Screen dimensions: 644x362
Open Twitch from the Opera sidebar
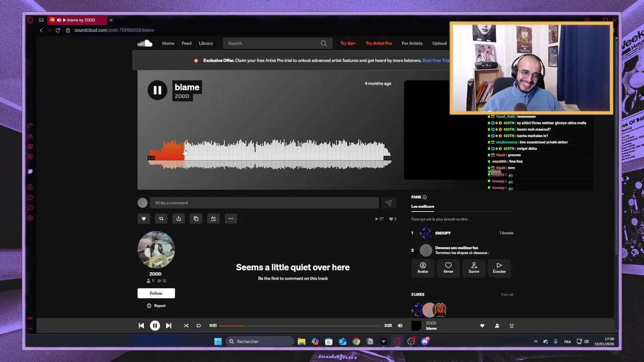(30, 171)
